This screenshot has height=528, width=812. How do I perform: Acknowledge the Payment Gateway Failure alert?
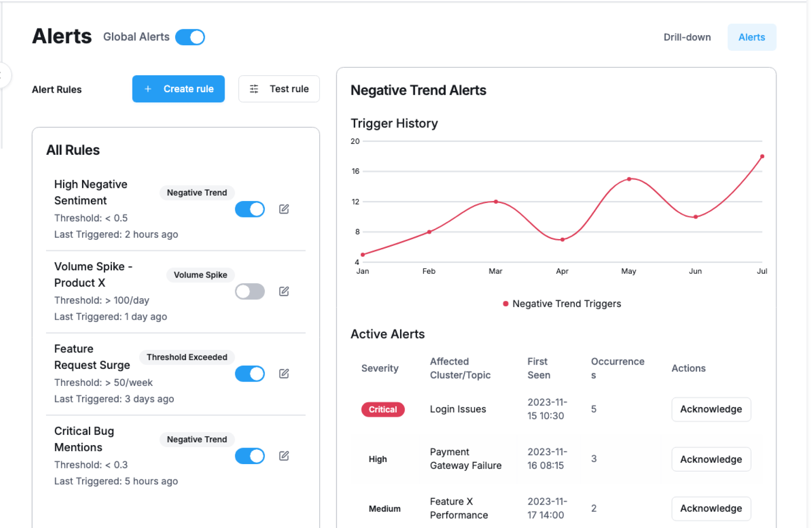pyautogui.click(x=710, y=459)
